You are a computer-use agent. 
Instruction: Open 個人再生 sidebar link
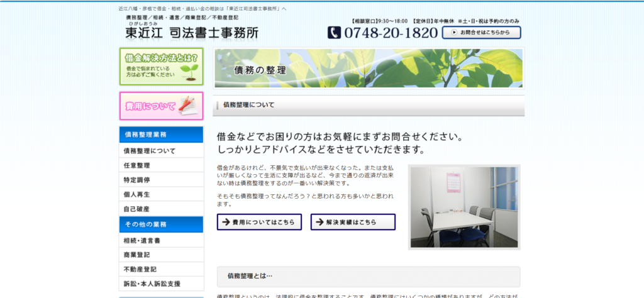[x=161, y=194]
